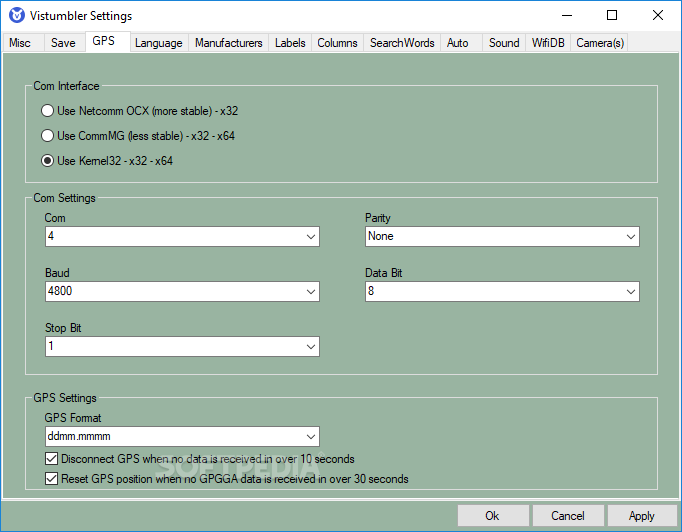Open the GPS Format dropdown
This screenshot has height=532, width=682.
pos(182,436)
